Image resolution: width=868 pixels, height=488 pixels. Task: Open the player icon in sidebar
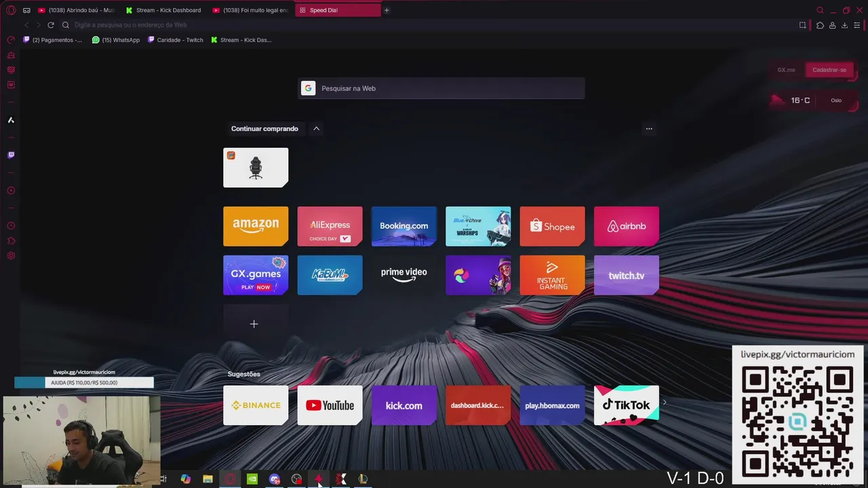click(11, 190)
